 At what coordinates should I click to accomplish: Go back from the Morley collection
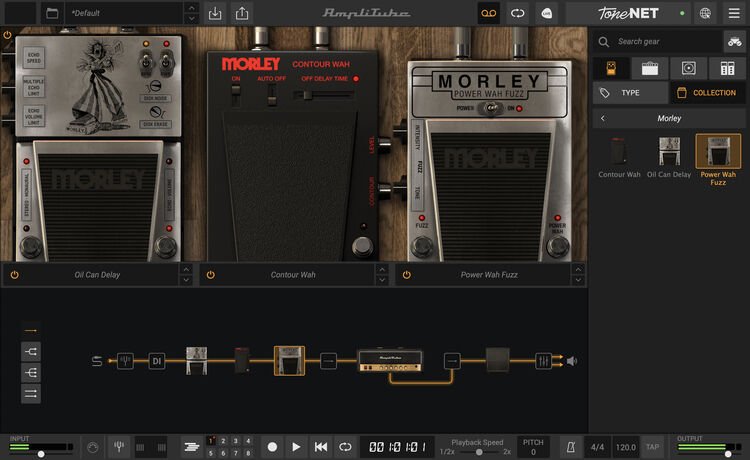(603, 118)
